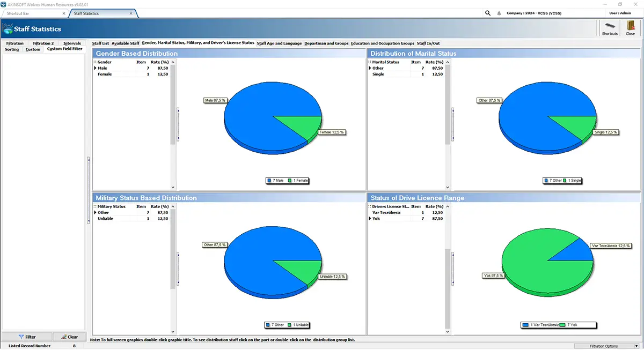Switch to the Shortcut Bar tab
The height and width of the screenshot is (350, 644).
(34, 13)
